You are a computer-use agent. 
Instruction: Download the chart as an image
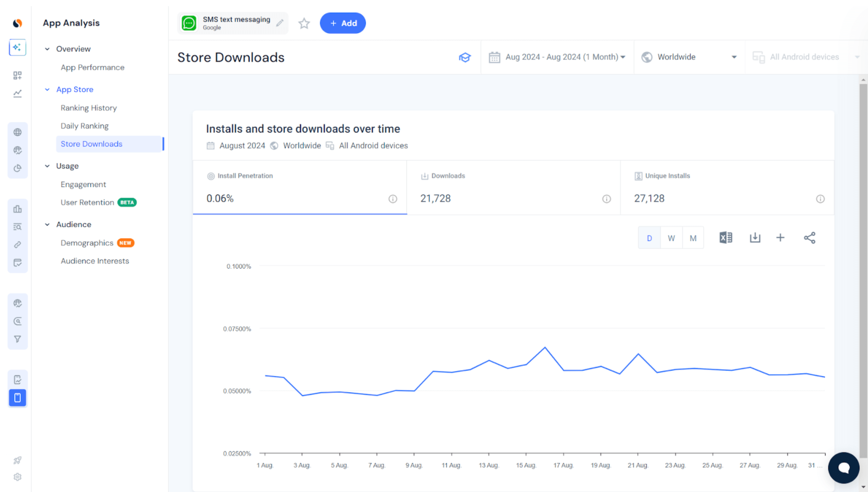755,237
